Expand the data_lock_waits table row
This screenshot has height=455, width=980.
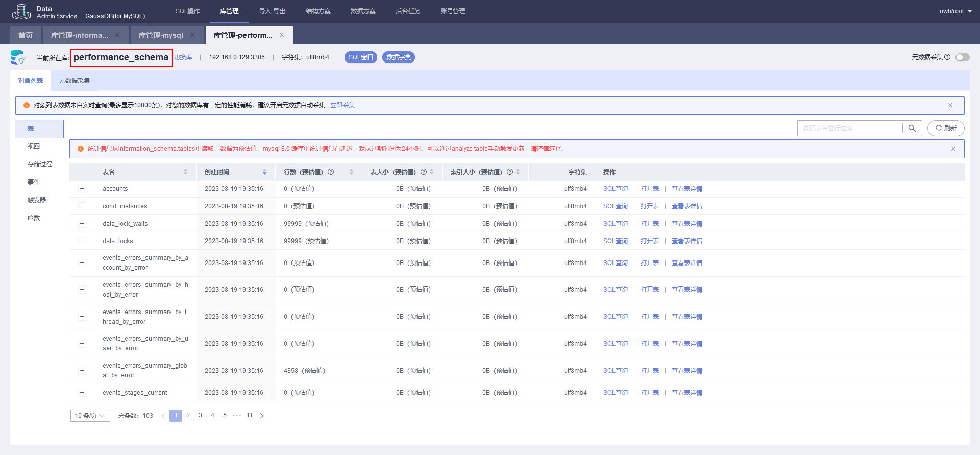coord(82,224)
